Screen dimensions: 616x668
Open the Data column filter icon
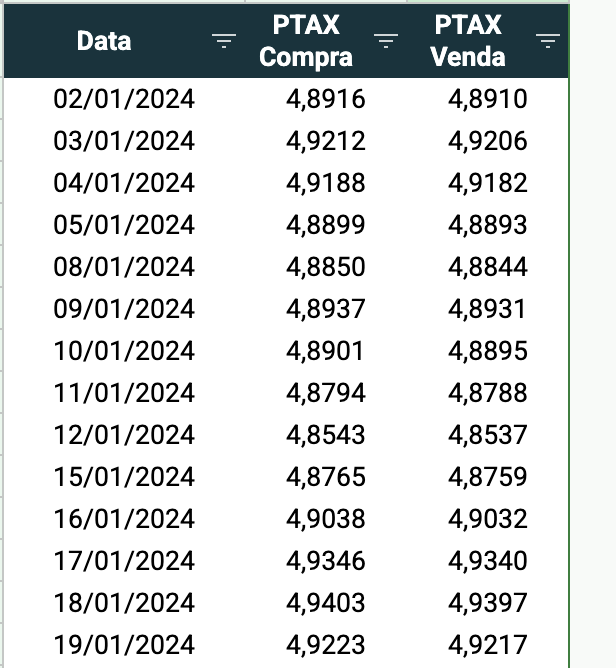pyautogui.click(x=224, y=41)
